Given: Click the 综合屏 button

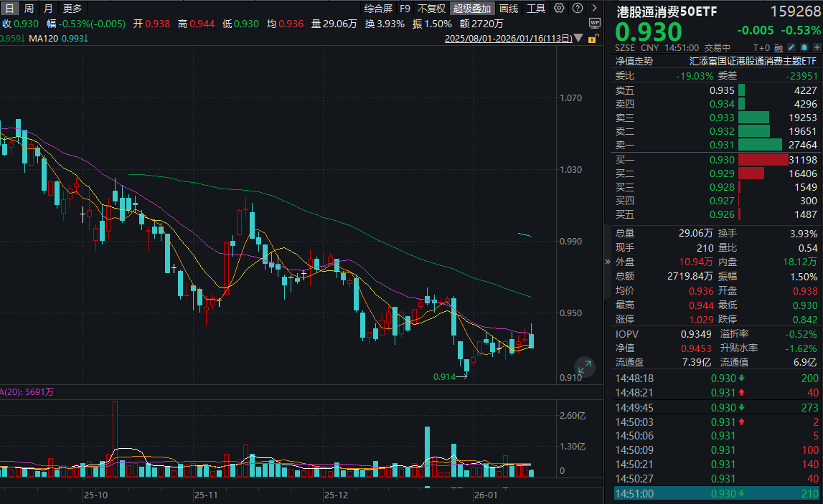Looking at the screenshot, I should [x=378, y=9].
